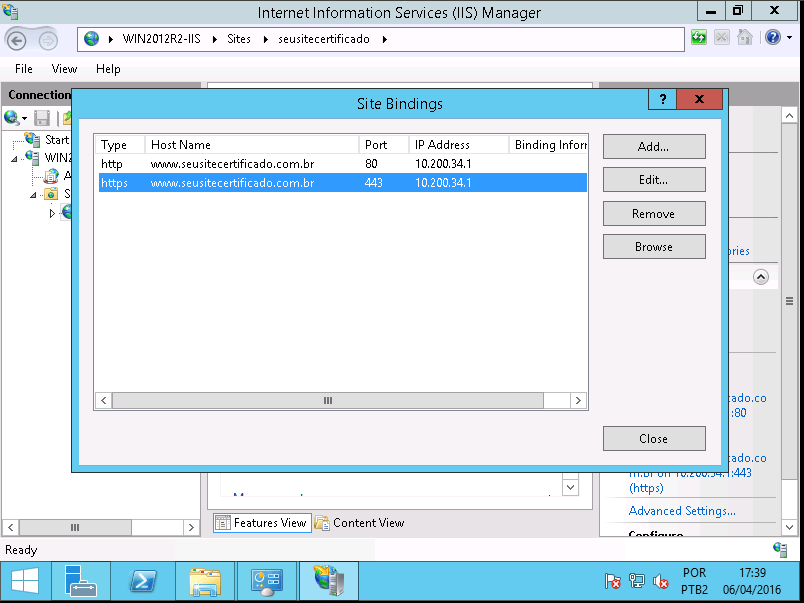Click the Save floppy icon in Connections
Screen dimensions: 804x603
pyautogui.click(x=42, y=118)
